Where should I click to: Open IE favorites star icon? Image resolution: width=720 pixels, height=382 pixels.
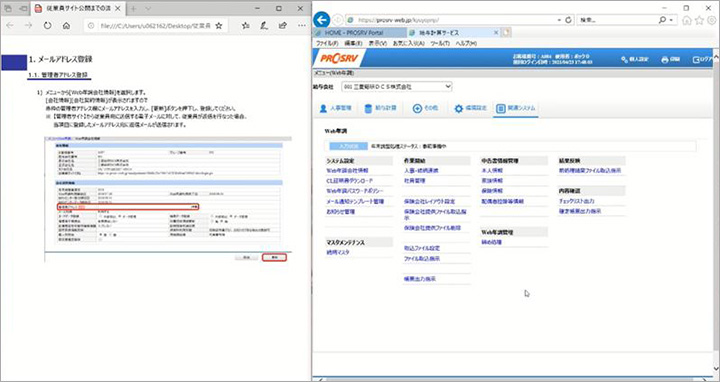pos(699,20)
